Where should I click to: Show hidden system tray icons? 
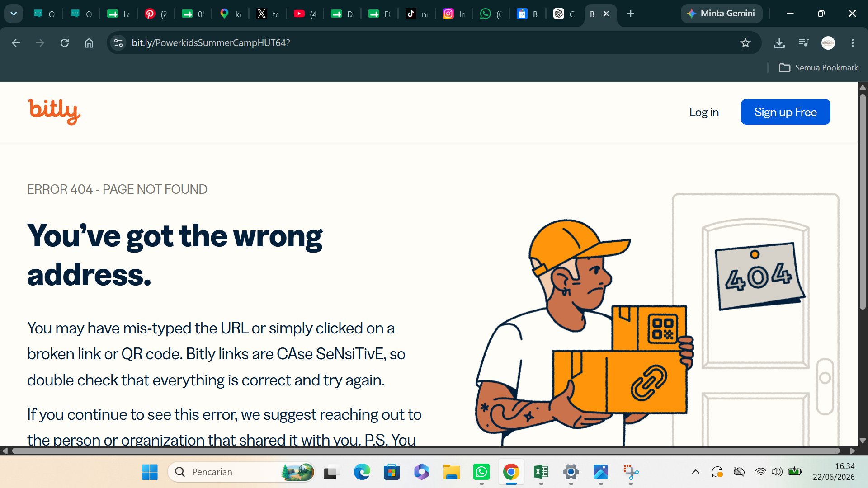pos(696,472)
